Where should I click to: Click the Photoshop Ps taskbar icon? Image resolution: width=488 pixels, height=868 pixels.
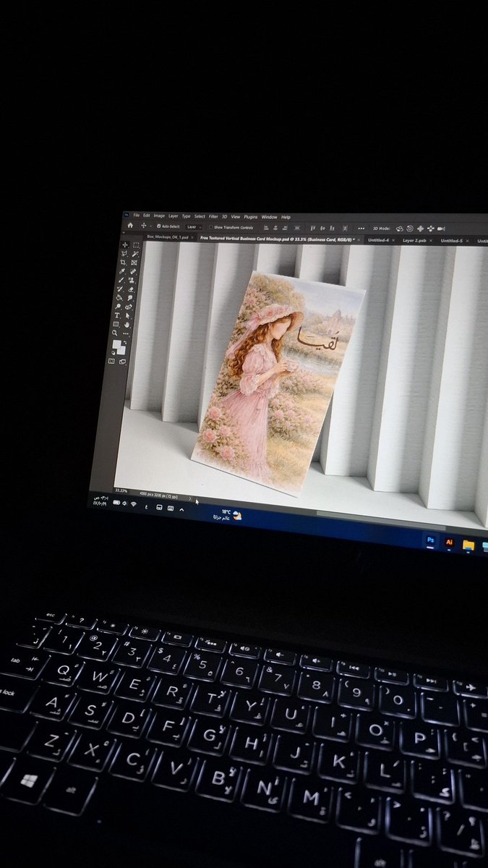[431, 540]
